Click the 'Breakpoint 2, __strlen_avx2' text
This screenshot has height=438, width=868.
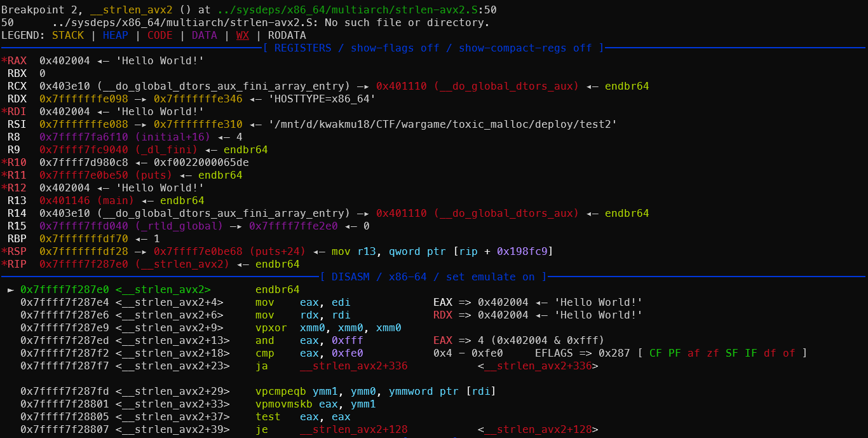tap(86, 10)
